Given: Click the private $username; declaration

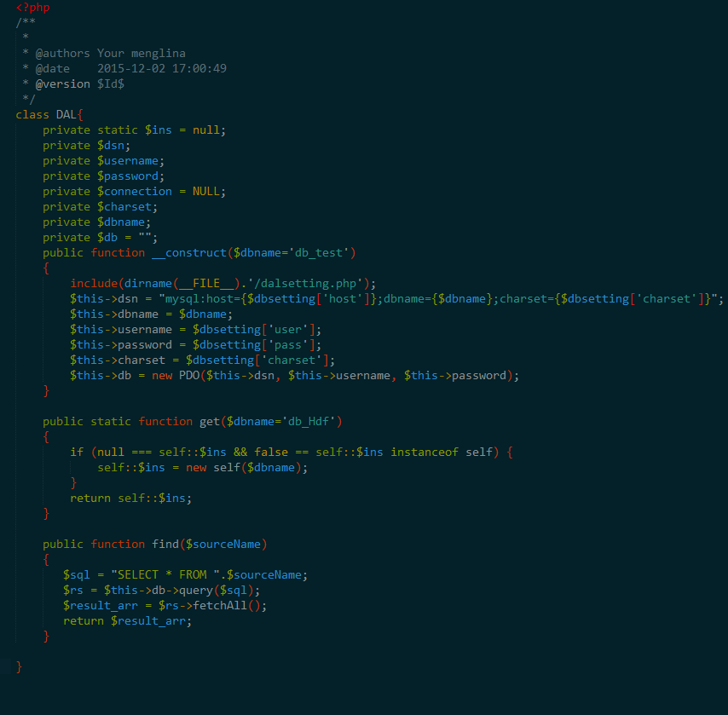Looking at the screenshot, I should point(103,161).
